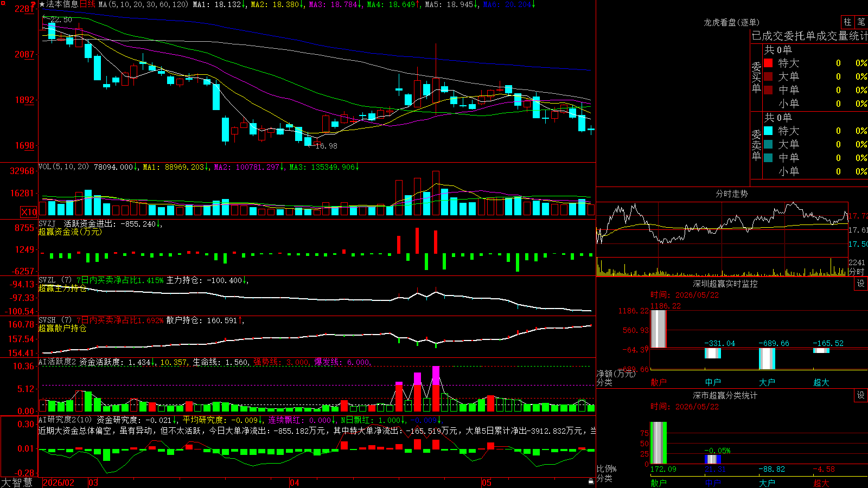The width and height of the screenshot is (868, 488).
Task: Click the SVSH indicator name
Action: [x=47, y=320]
